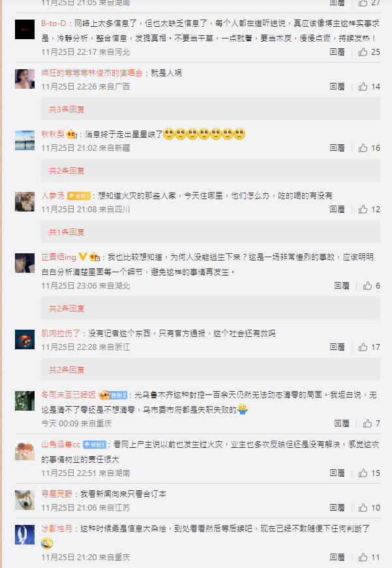Expand the 共2条回复 under 肌肉拉伤了's comment
Image resolution: width=392 pixels, height=568 pixels.
67,370
